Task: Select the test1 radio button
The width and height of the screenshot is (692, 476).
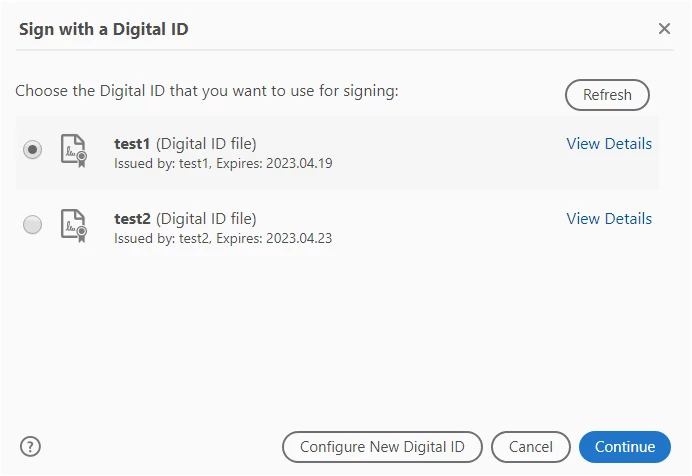Action: [x=33, y=150]
